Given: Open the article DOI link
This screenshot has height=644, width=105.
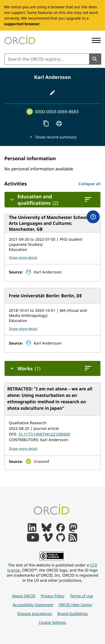Looking at the screenshot, I should pos(44,434).
